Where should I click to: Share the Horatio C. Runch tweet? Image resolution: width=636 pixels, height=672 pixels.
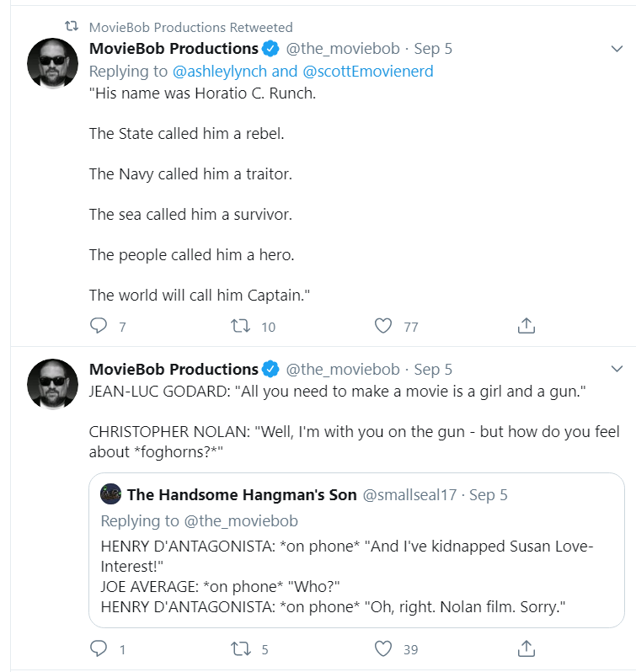tap(526, 326)
